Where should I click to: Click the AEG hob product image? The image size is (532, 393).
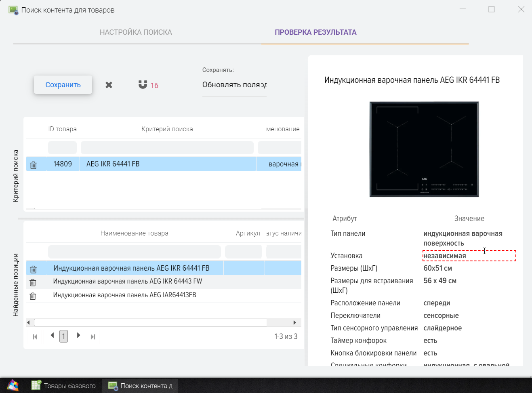(424, 149)
